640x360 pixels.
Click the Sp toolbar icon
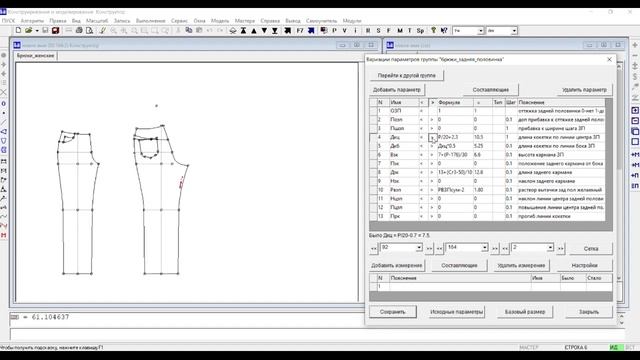click(420, 31)
